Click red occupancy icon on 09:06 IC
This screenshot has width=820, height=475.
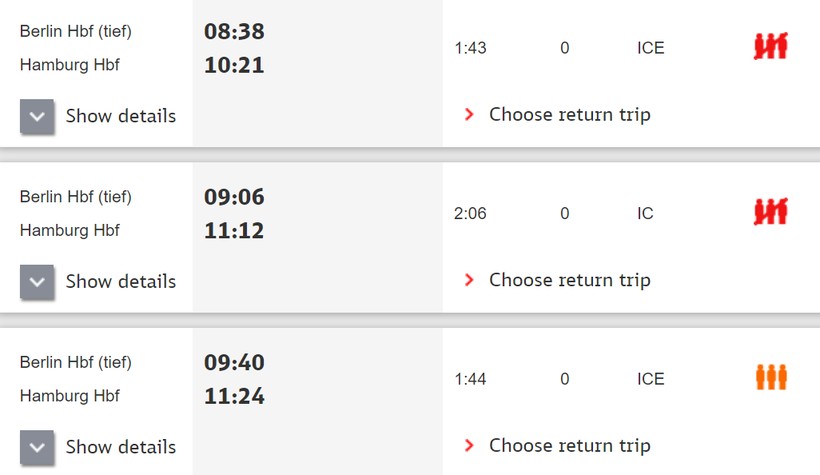pos(770,213)
